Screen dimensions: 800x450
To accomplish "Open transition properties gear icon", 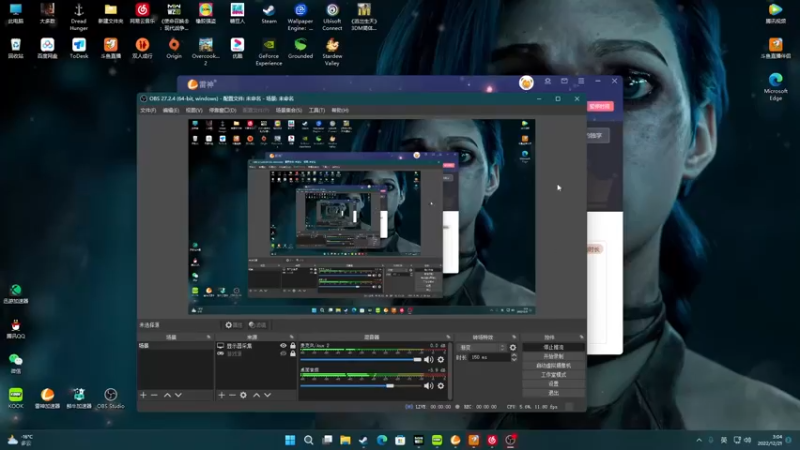I will coord(513,347).
